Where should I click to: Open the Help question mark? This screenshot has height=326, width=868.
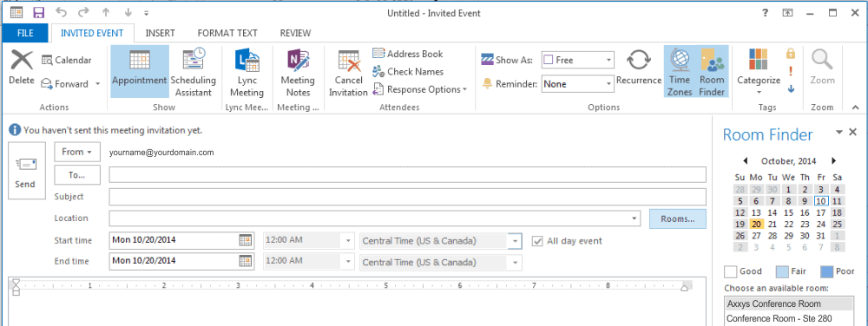[765, 13]
